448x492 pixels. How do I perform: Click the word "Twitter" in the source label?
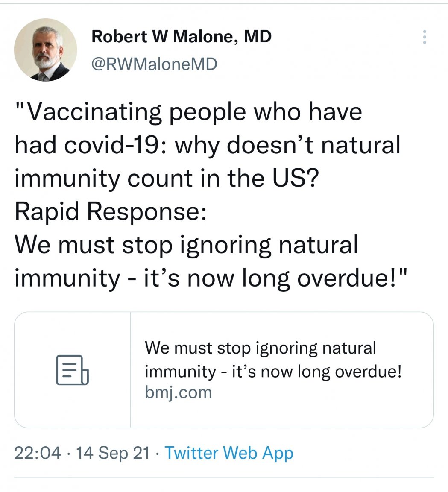192,453
